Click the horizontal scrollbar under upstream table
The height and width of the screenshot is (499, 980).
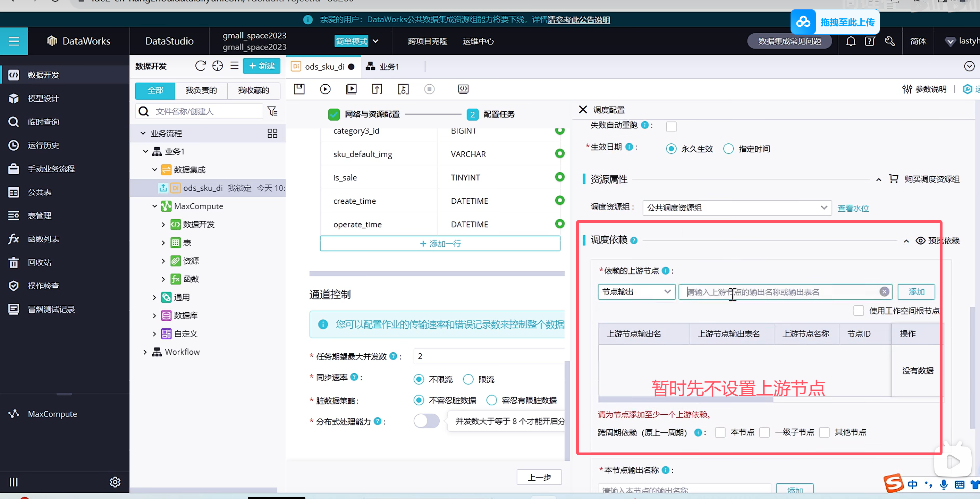coord(685,399)
